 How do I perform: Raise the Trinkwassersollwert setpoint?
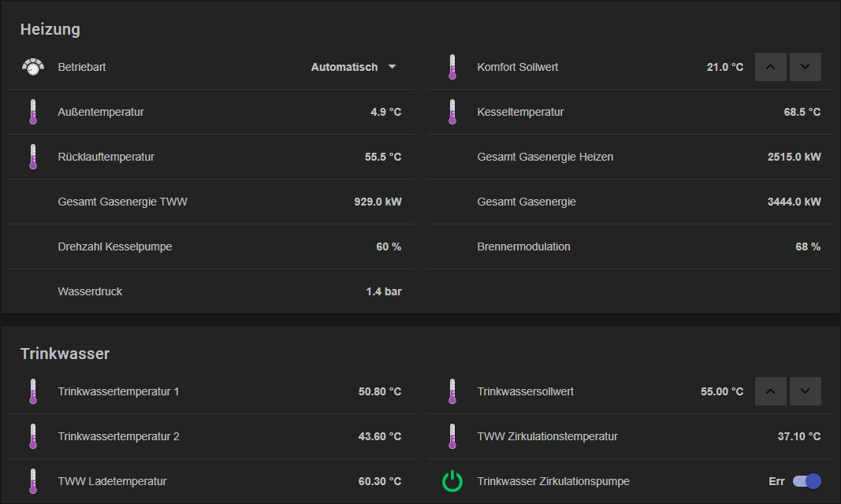[x=771, y=391]
